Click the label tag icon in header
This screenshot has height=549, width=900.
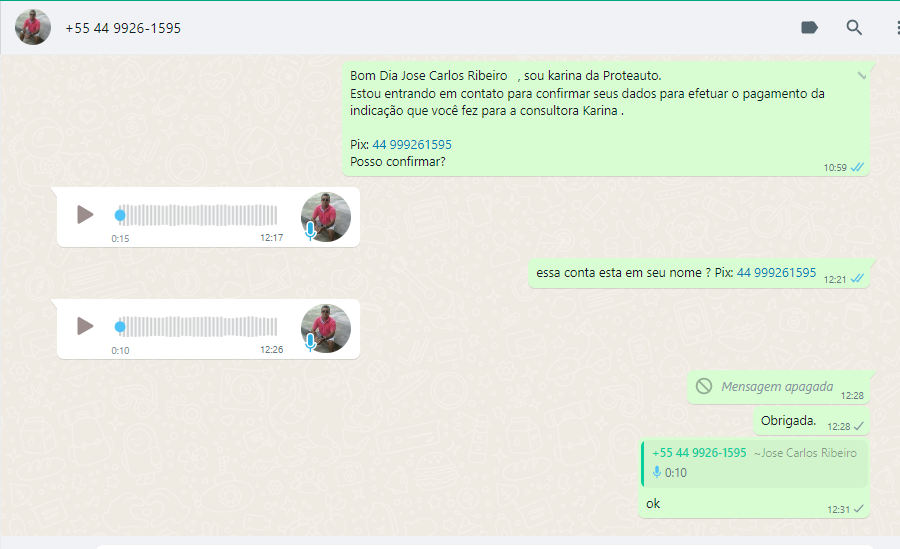click(x=810, y=28)
